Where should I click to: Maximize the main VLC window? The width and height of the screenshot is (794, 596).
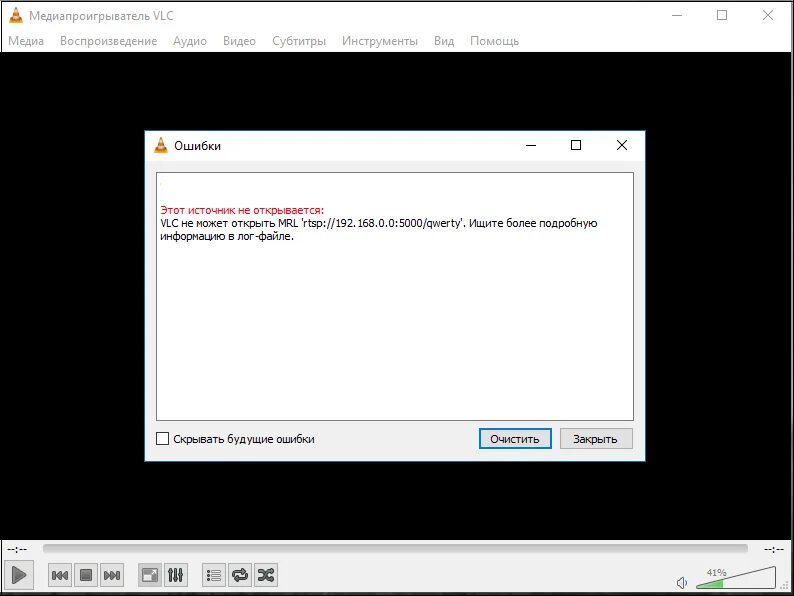coord(722,16)
